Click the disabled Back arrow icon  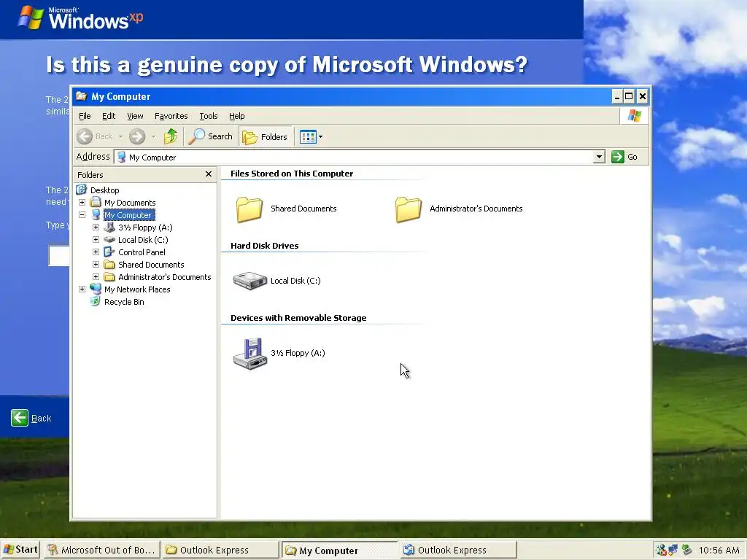(x=85, y=136)
